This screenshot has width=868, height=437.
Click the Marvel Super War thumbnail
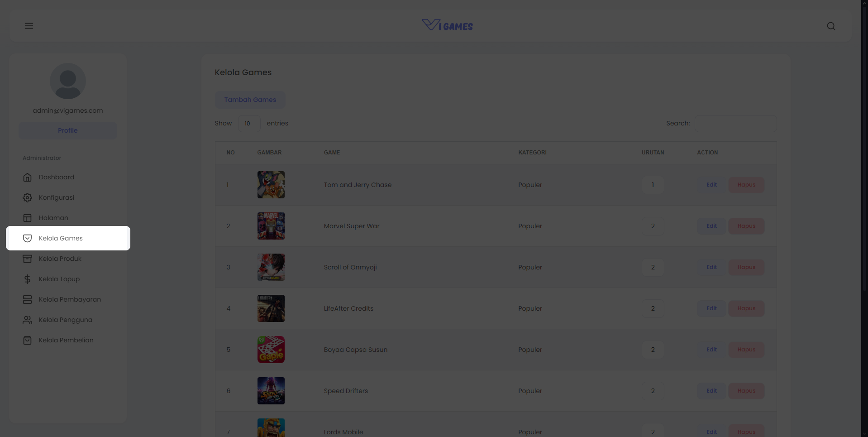(271, 226)
